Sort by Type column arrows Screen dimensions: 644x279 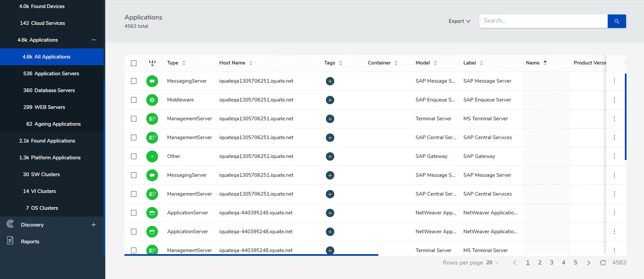pyautogui.click(x=184, y=63)
